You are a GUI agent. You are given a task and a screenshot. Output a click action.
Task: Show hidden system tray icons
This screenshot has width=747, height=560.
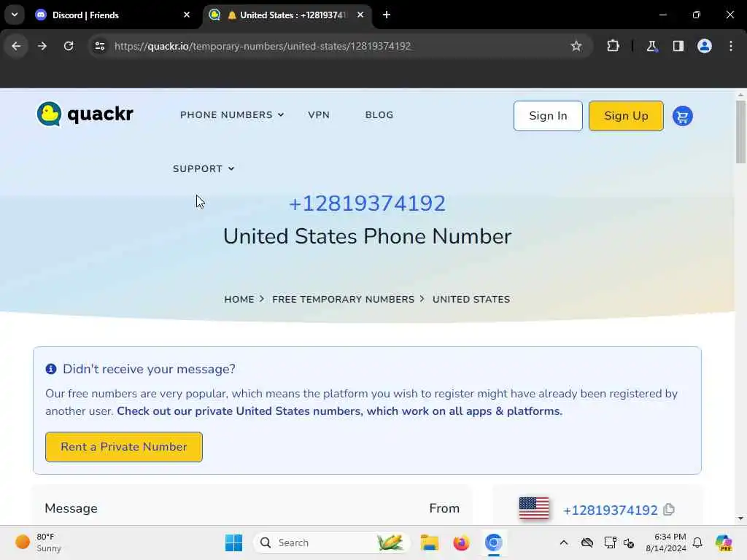coord(564,542)
